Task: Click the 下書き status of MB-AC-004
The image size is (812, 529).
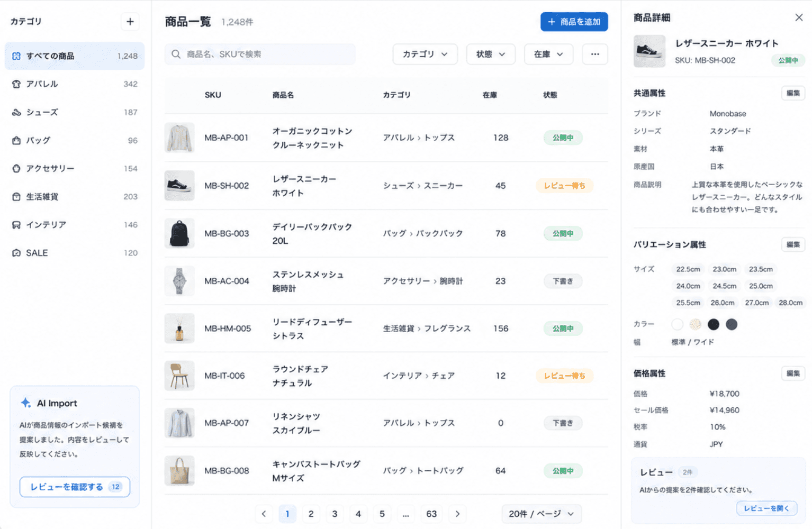Action: tap(563, 281)
